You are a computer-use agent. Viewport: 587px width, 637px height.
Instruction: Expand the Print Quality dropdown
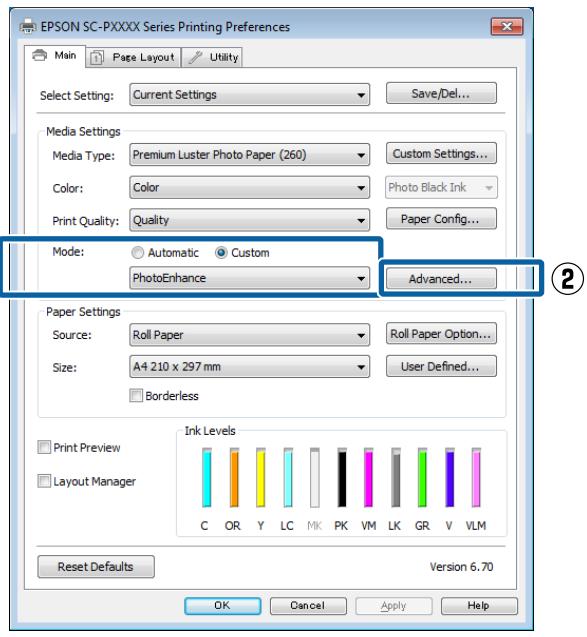249,220
